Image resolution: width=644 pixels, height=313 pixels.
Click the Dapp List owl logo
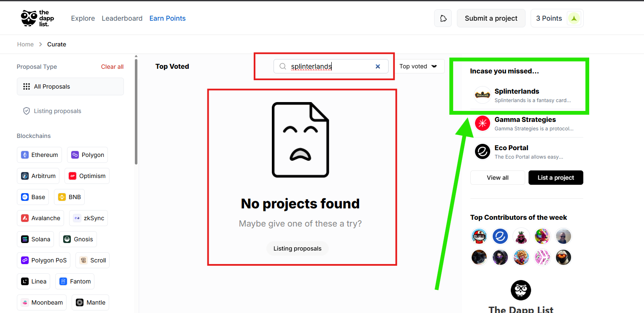coord(38,18)
